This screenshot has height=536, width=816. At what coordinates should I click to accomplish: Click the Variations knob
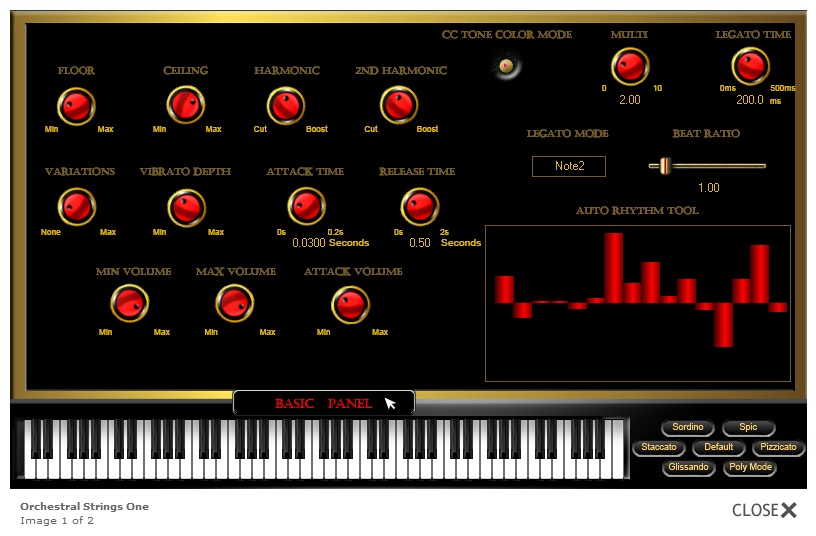(77, 207)
